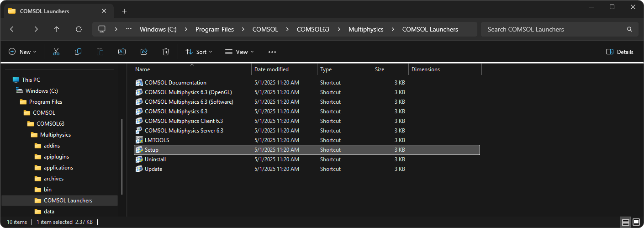Select This PC in navigation tree

tap(31, 80)
